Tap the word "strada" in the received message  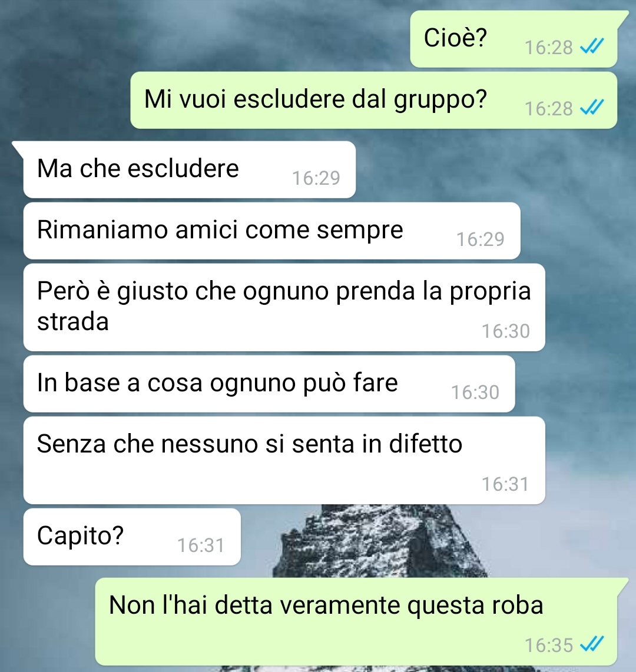pyautogui.click(x=73, y=321)
